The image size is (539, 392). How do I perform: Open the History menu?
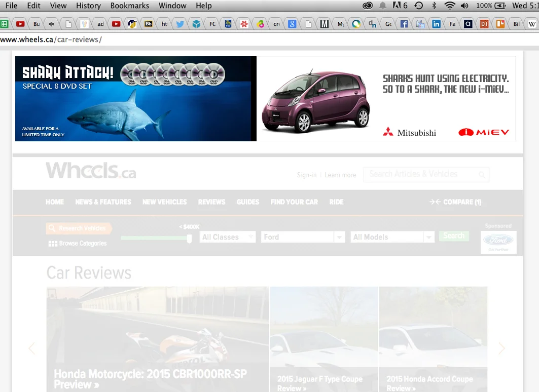tap(88, 6)
